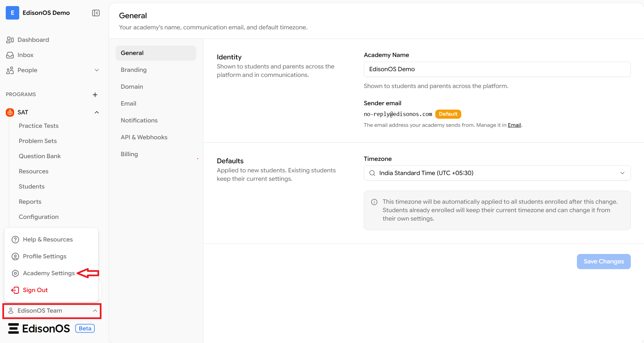The height and width of the screenshot is (343, 644).
Task: Add a program with the plus icon
Action: pyautogui.click(x=95, y=95)
